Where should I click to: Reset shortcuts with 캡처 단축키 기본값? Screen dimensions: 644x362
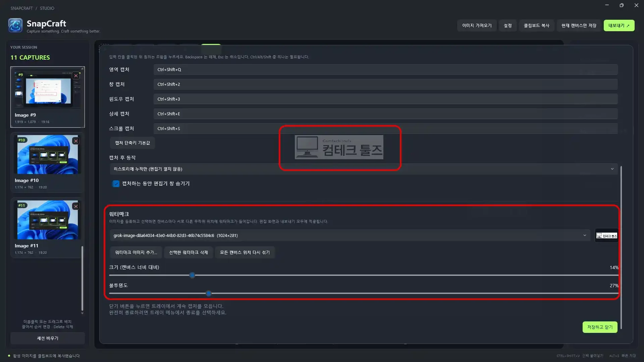pos(132,143)
